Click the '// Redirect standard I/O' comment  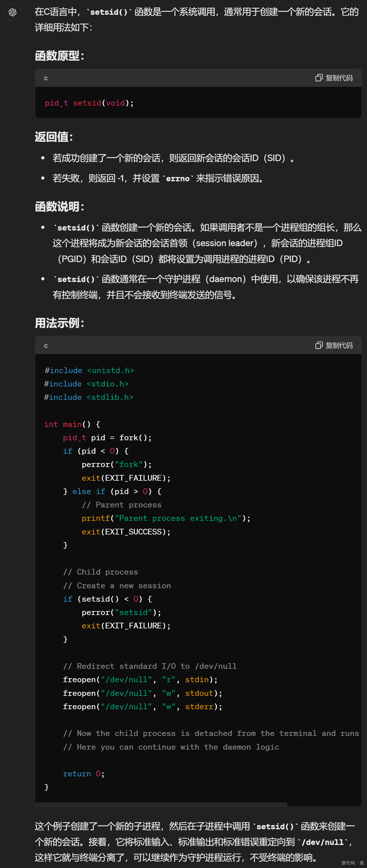pos(150,666)
